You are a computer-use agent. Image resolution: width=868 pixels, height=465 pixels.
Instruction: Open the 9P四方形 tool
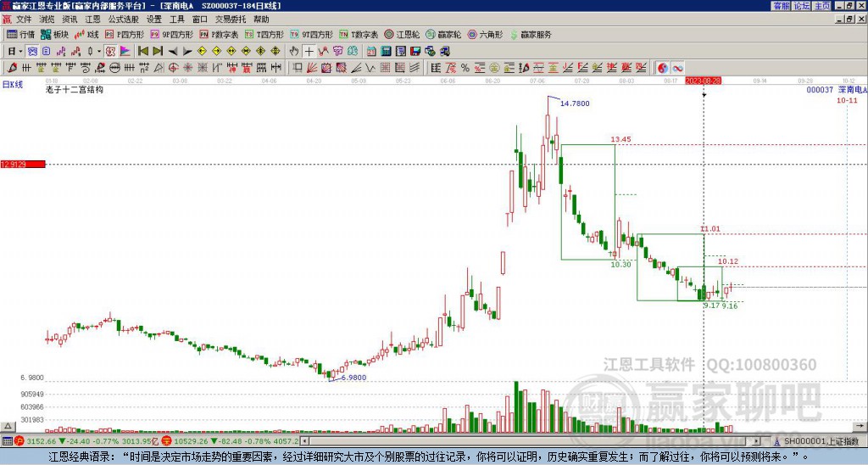tap(171, 34)
